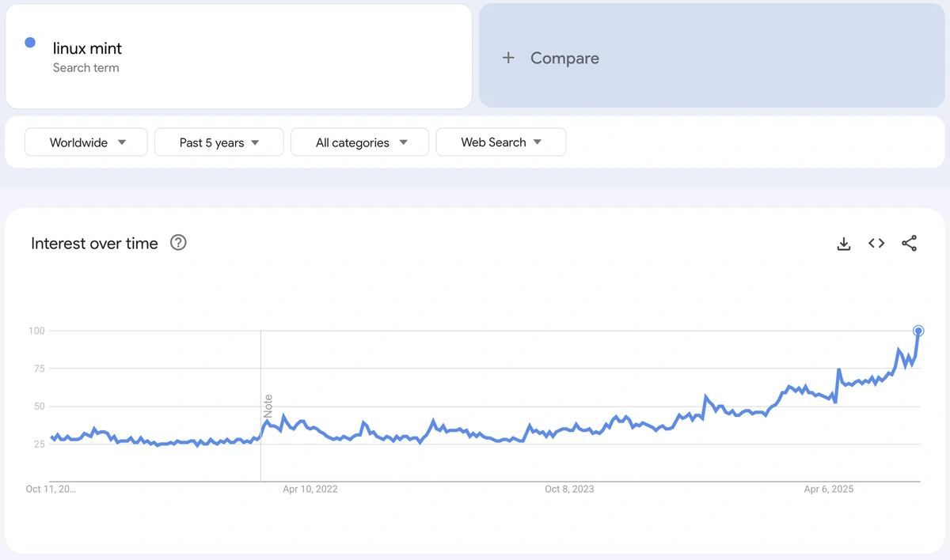Share the Interest over time chart
Viewport: 950px width, 560px height.
[909, 244]
